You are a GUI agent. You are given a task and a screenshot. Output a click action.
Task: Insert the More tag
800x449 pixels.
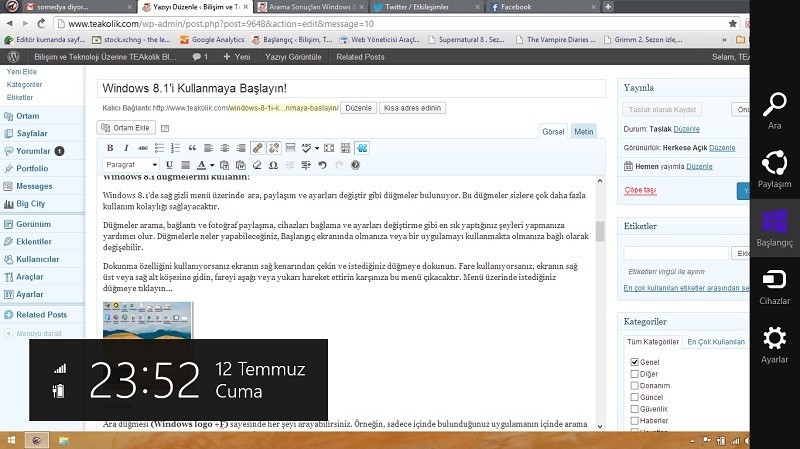[290, 148]
